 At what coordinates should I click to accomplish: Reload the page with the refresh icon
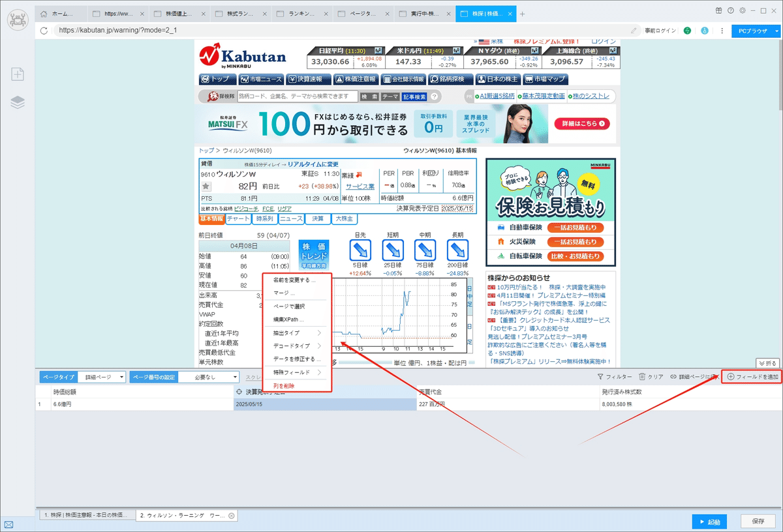44,30
